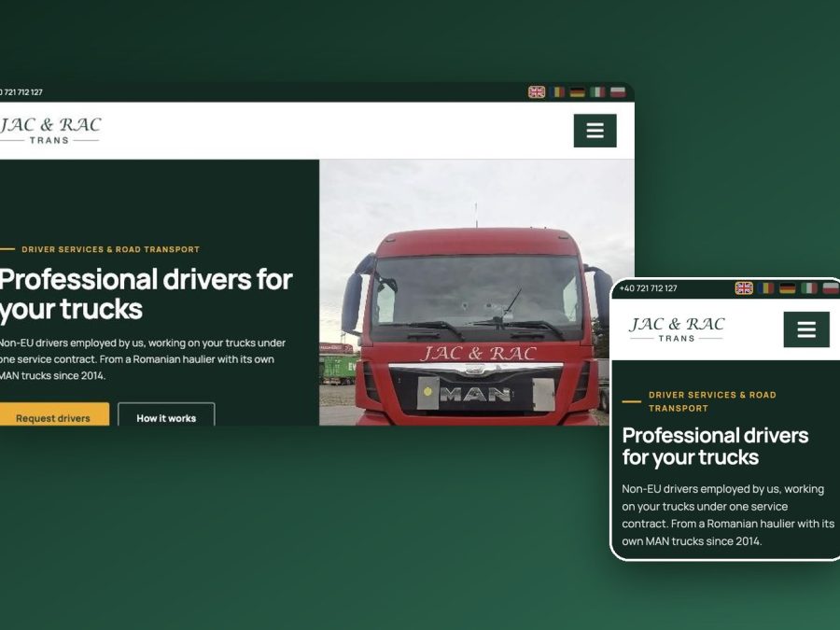Viewport: 840px width, 630px height.
Task: Open the red MAN truck hero image
Action: pyautogui.click(x=477, y=292)
